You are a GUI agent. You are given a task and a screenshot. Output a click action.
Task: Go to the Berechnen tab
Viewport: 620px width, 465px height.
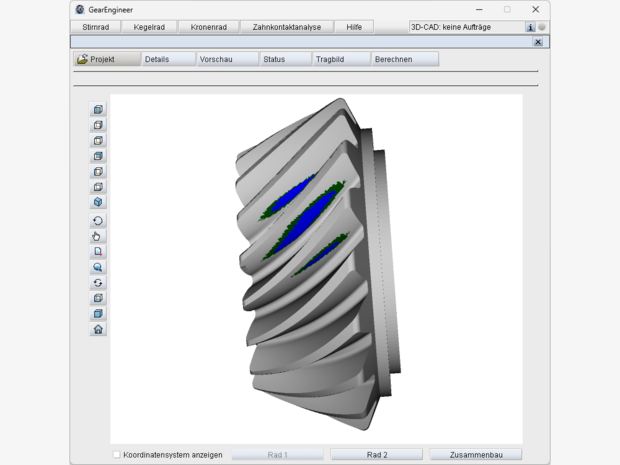point(404,59)
